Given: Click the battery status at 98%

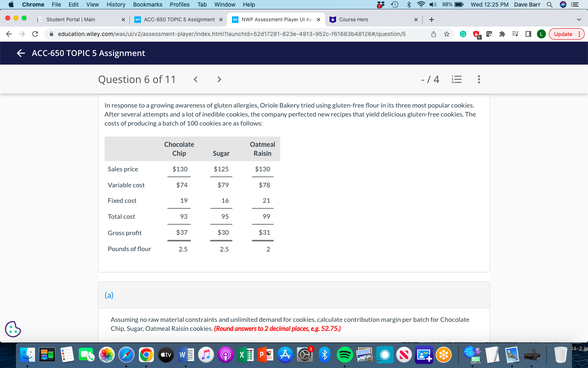Looking at the screenshot, I should [x=447, y=4].
